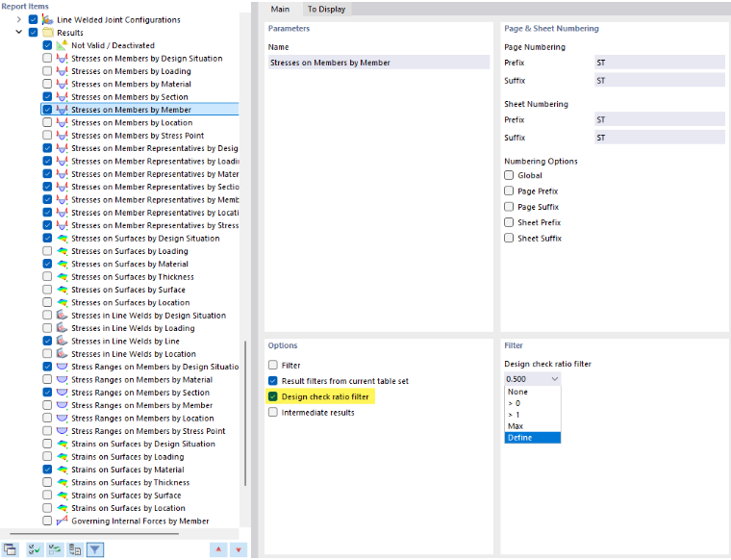The image size is (731, 560).
Task: Click the check-all items toolbar icon
Action: (x=34, y=549)
